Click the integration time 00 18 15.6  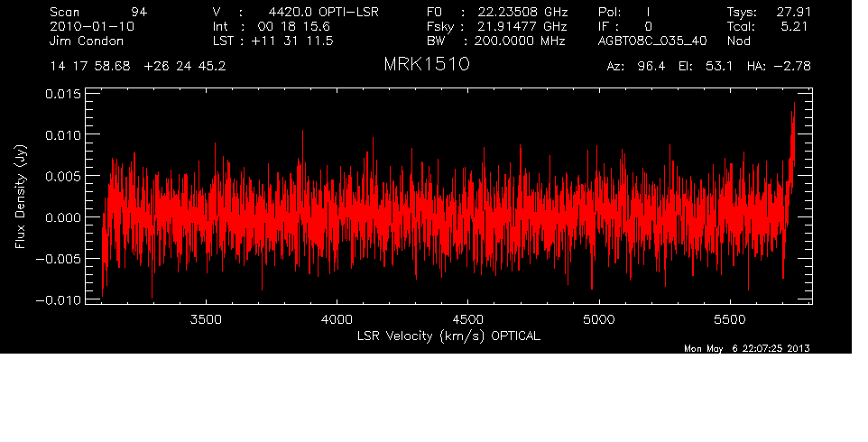click(x=293, y=26)
